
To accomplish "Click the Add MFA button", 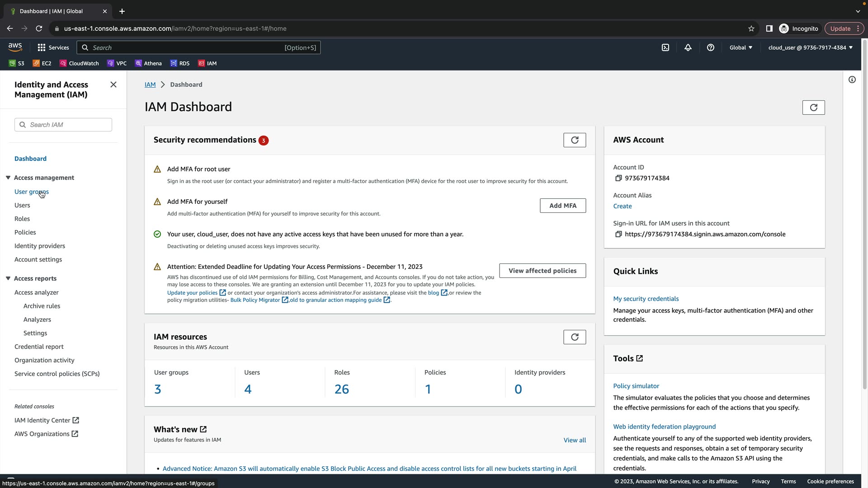I will click(x=563, y=206).
